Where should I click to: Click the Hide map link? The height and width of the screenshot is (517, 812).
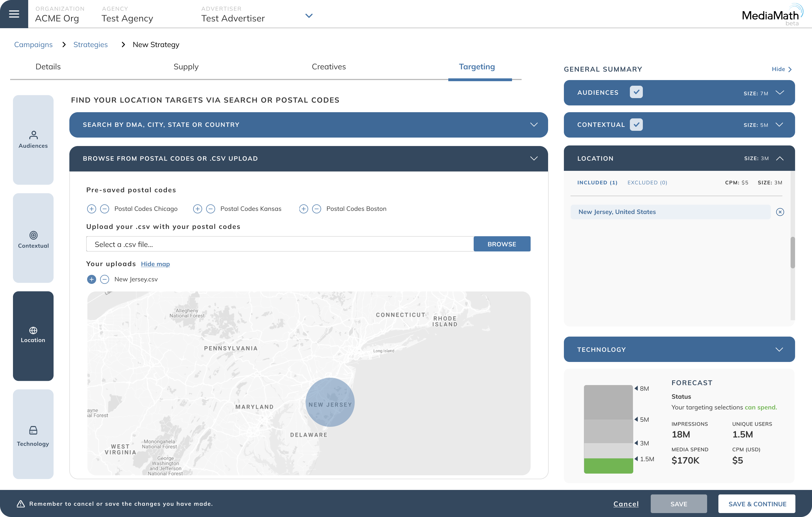tap(155, 264)
